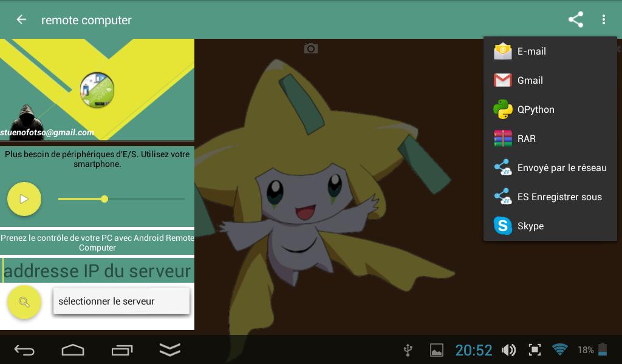Tap the volume speaker icon
This screenshot has height=364, width=622.
pos(508,349)
